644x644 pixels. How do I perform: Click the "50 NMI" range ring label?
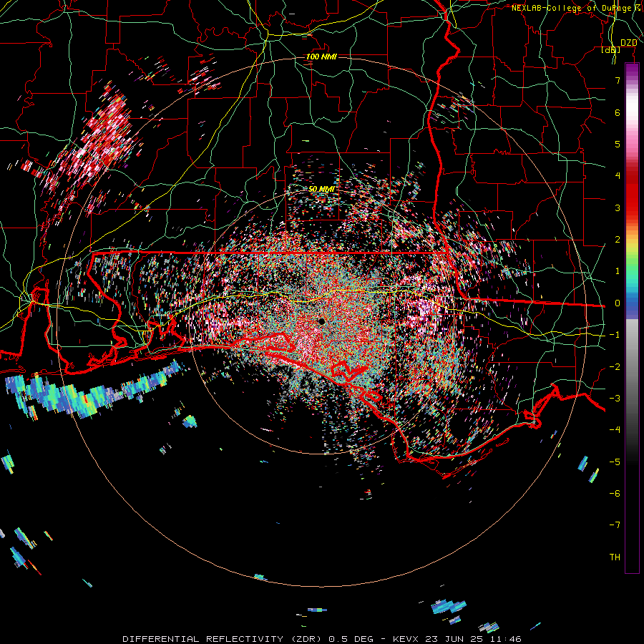click(321, 189)
